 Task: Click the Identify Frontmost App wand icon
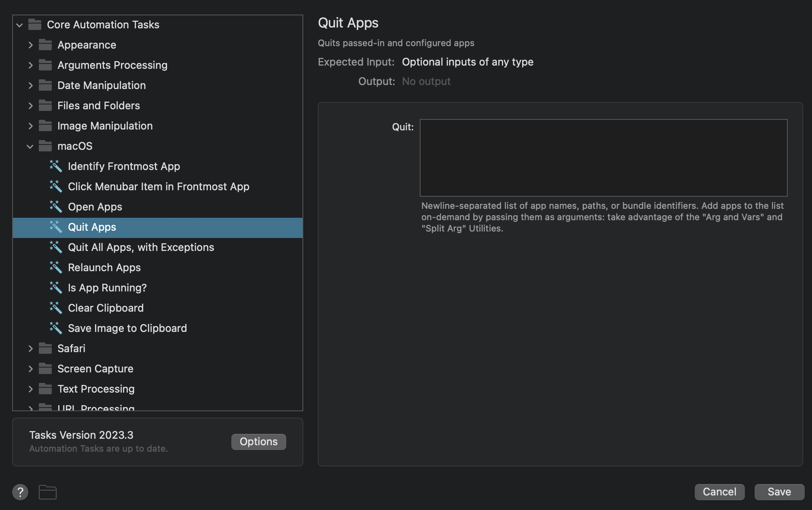tap(56, 166)
